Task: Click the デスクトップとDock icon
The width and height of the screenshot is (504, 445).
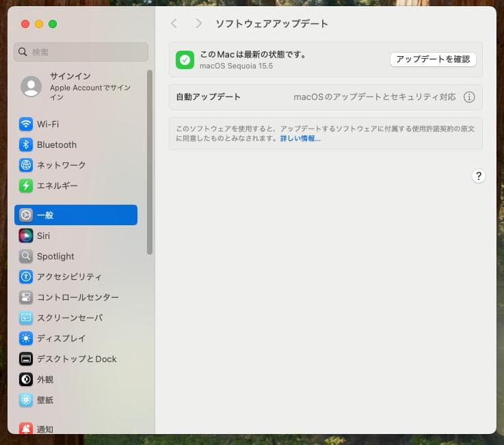Action: pyautogui.click(x=26, y=359)
